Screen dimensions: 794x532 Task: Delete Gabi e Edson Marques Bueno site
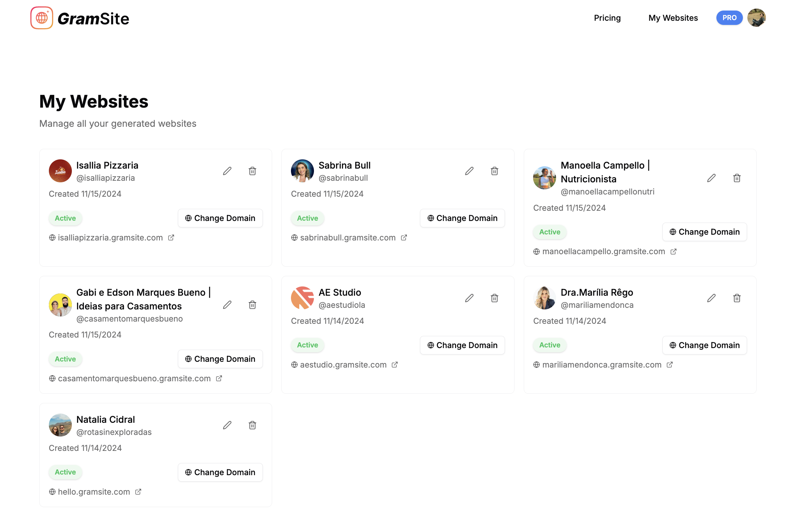[x=252, y=305]
